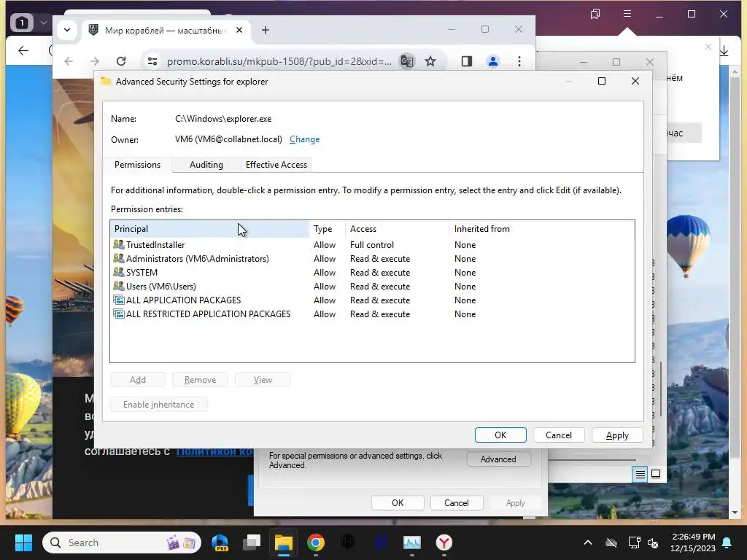This screenshot has height=560, width=747.
Task: Select the Administrators (VM6\Administrators) entry
Action: coord(371,259)
